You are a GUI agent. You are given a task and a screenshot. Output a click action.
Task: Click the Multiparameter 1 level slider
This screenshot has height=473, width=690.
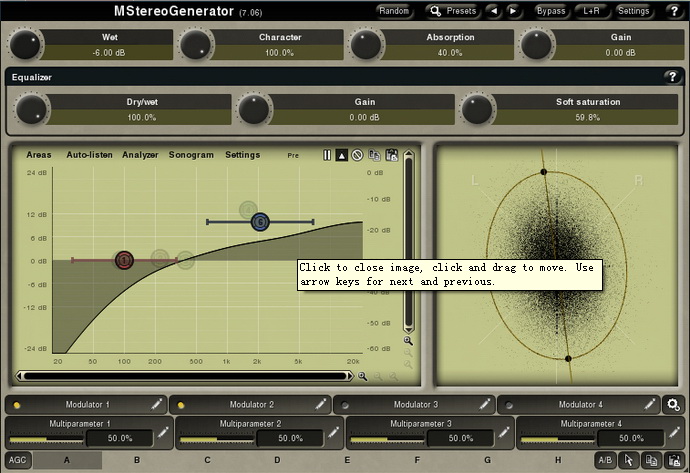46,439
